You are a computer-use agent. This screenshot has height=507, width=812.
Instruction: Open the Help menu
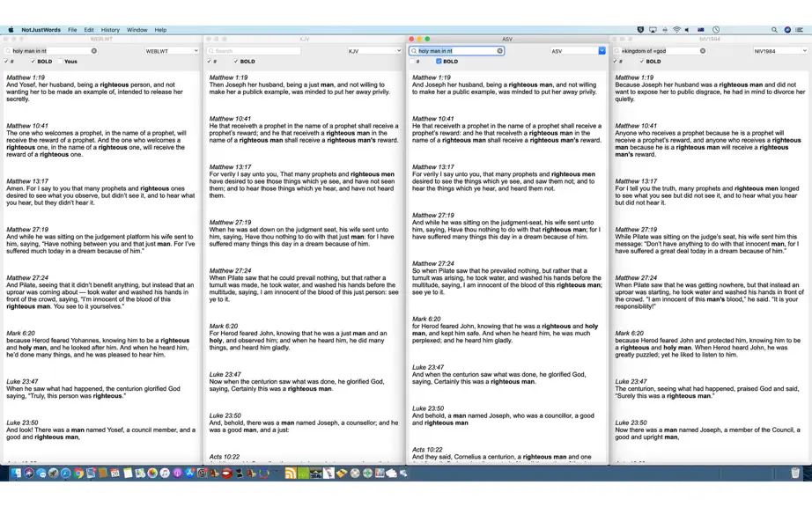point(160,30)
